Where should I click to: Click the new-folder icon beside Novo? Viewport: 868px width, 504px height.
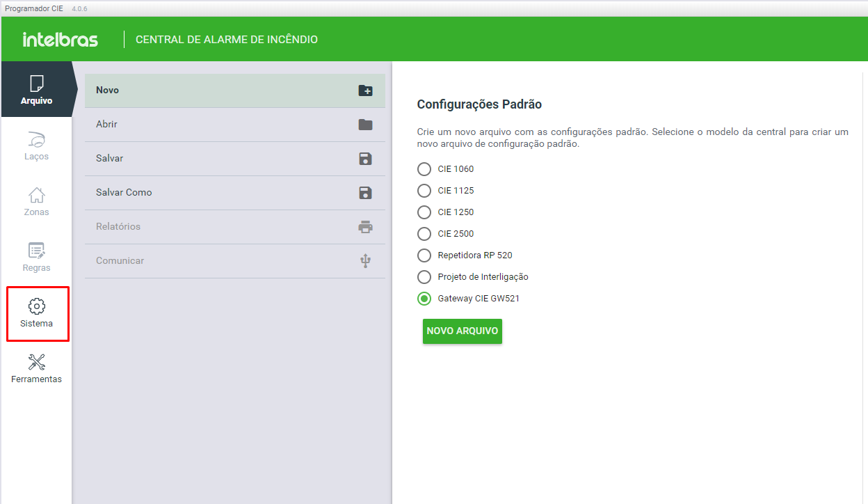pyautogui.click(x=365, y=90)
